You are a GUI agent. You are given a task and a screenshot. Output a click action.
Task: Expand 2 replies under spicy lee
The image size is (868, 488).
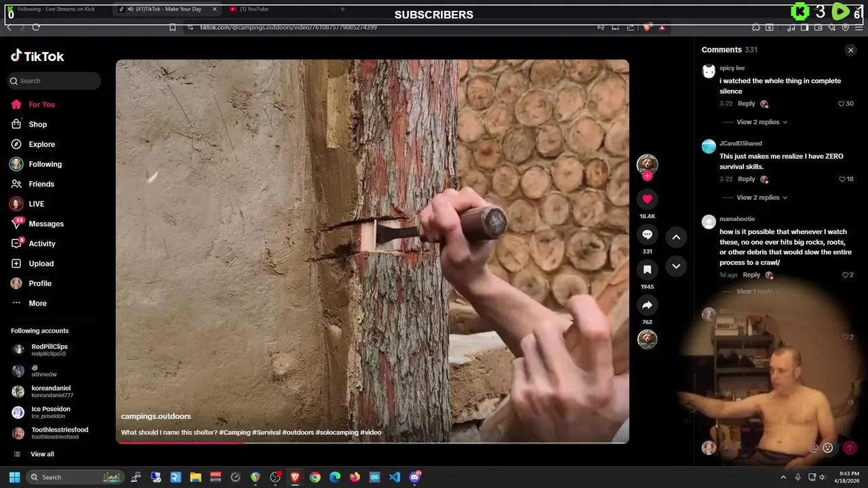click(x=762, y=122)
